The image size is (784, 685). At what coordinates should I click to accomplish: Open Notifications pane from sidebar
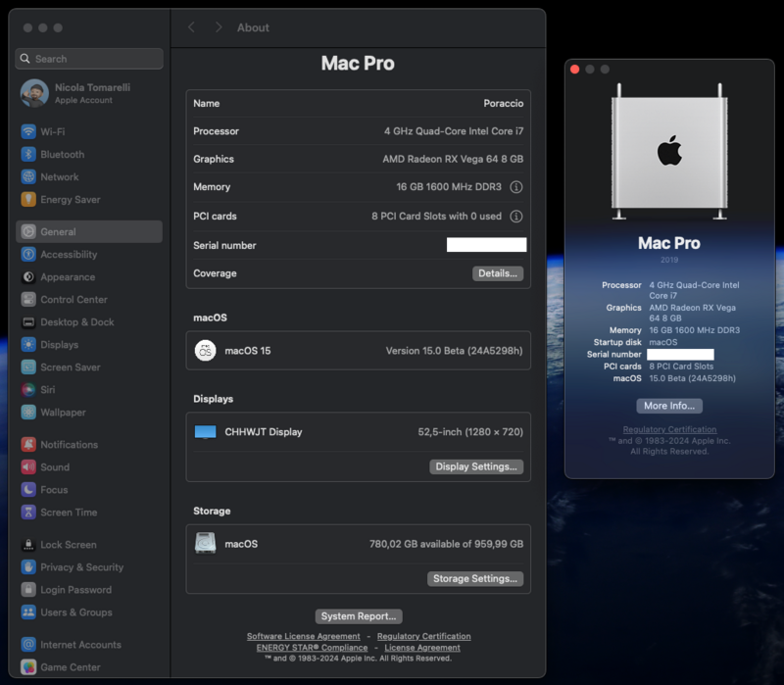[x=69, y=444]
